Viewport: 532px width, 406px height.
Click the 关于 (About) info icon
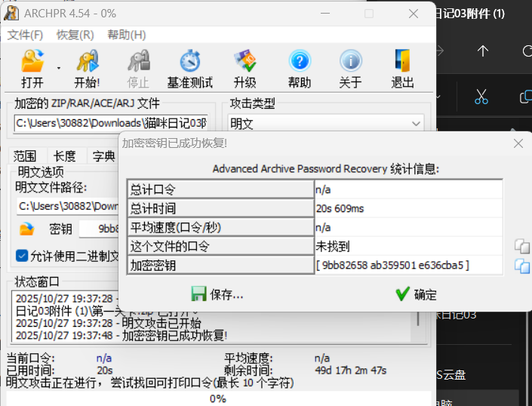pyautogui.click(x=350, y=62)
